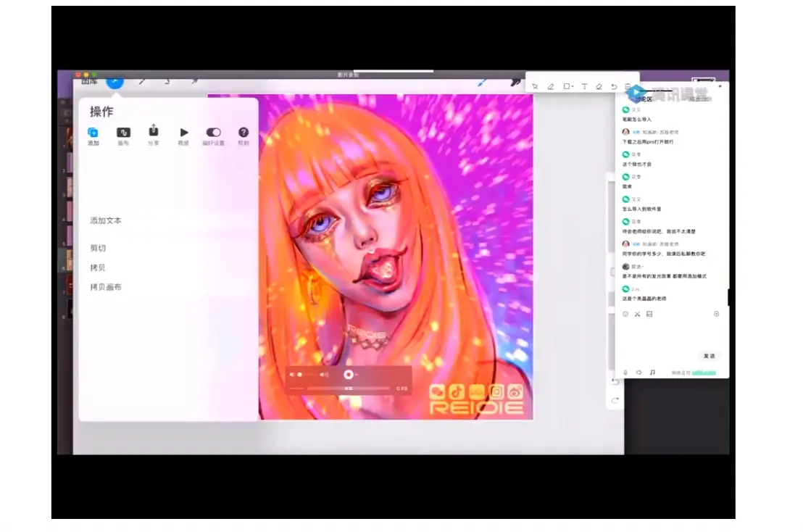Toggle the 偏好设置 (Preferences) switch icon
This screenshot has width=803, height=532.
click(213, 132)
